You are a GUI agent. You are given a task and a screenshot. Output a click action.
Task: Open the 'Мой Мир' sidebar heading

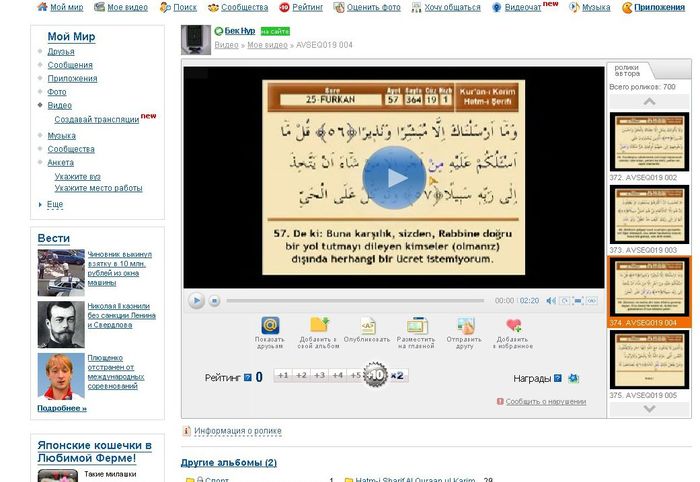[x=71, y=36]
